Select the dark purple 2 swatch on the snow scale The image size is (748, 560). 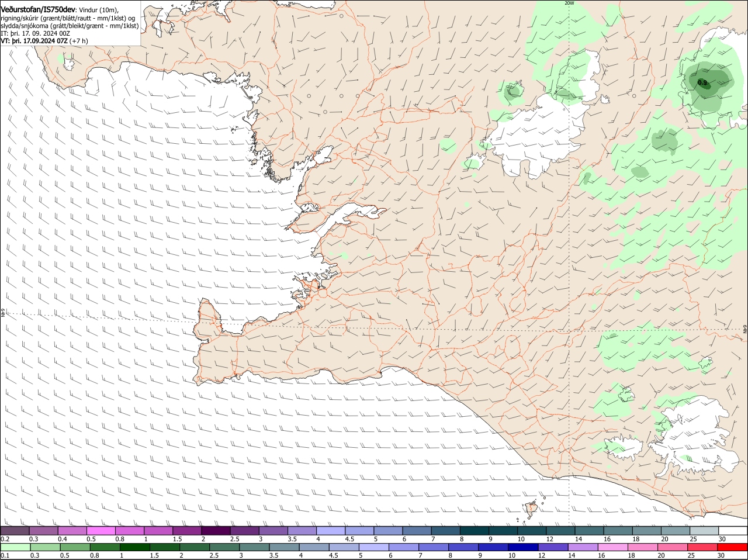215,530
